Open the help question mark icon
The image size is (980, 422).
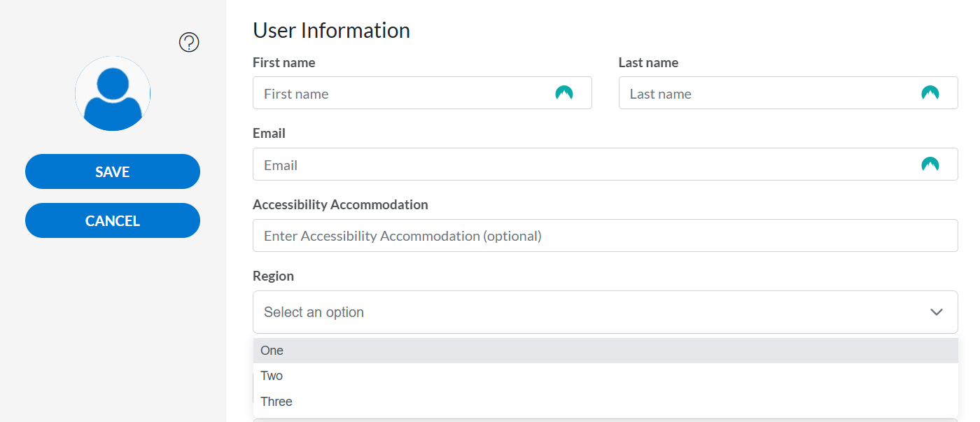(188, 42)
